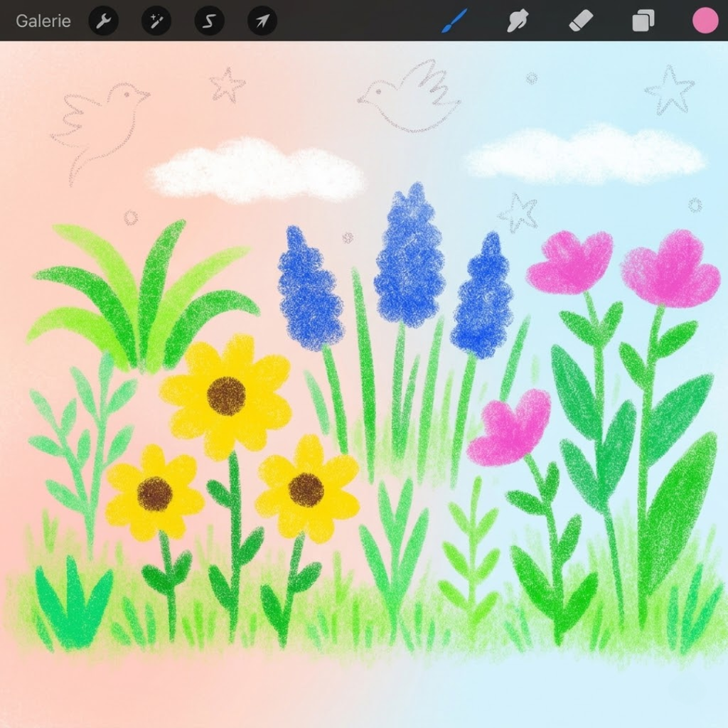Open the Layers panel
Image resolution: width=728 pixels, height=728 pixels.
click(x=643, y=21)
